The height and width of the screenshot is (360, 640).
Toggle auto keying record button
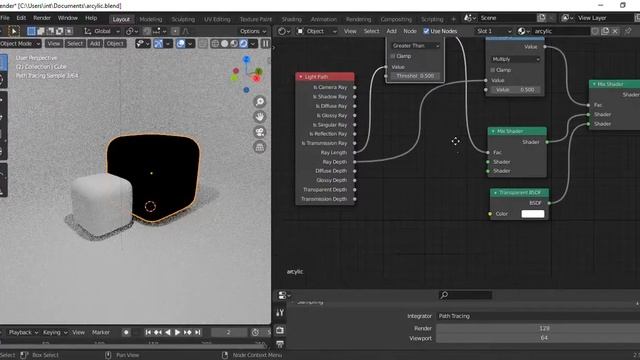(126, 332)
